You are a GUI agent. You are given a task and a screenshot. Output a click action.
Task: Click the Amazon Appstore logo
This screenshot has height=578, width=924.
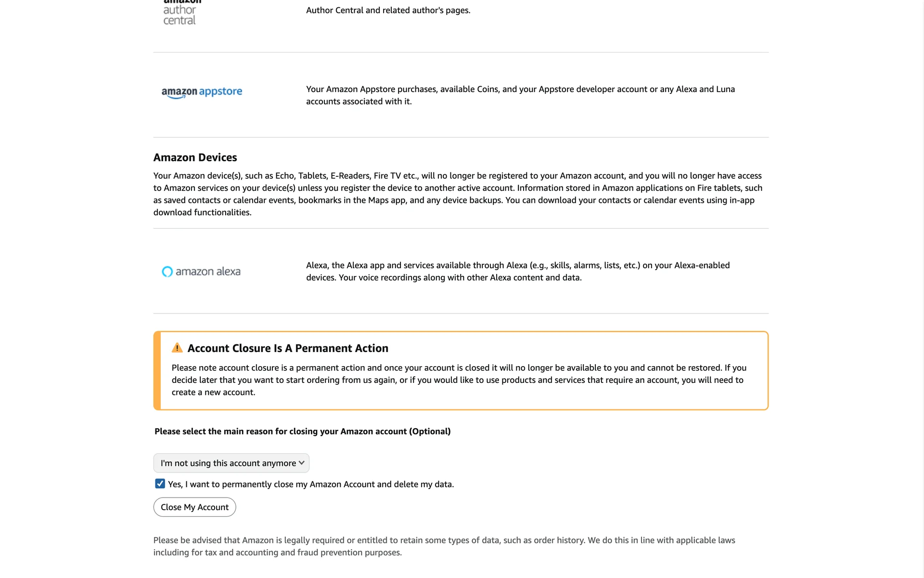pyautogui.click(x=202, y=92)
